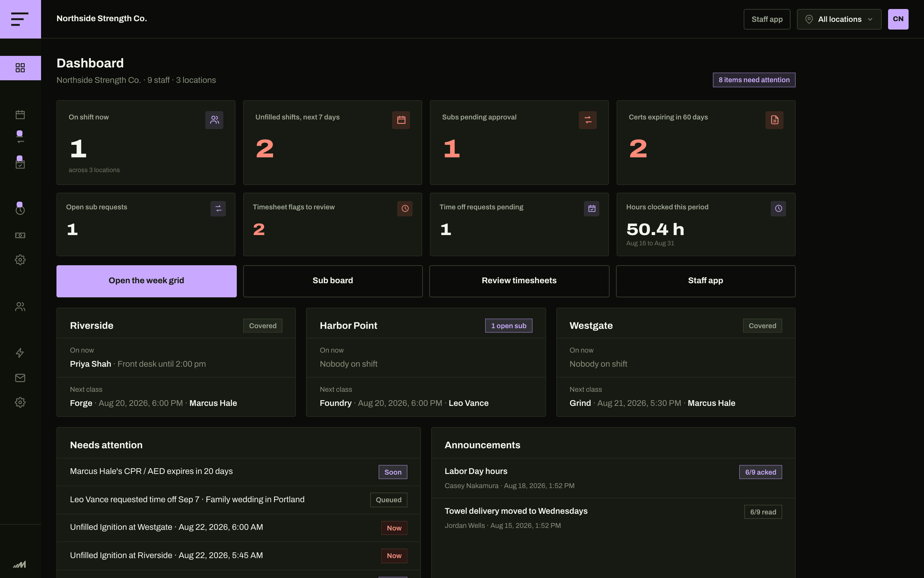
Task: Select Leo Vance requested time off row
Action: 239,500
